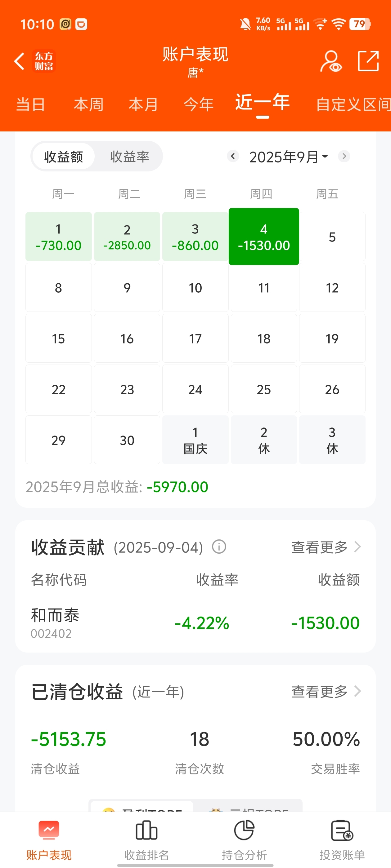Switch toggle to 收益率
Image resolution: width=391 pixels, height=868 pixels.
pyautogui.click(x=129, y=156)
